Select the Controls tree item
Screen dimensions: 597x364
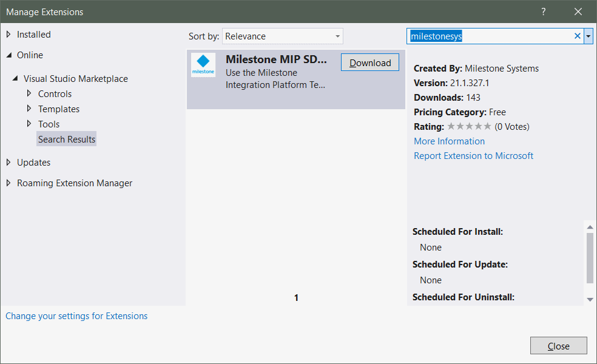tap(55, 94)
